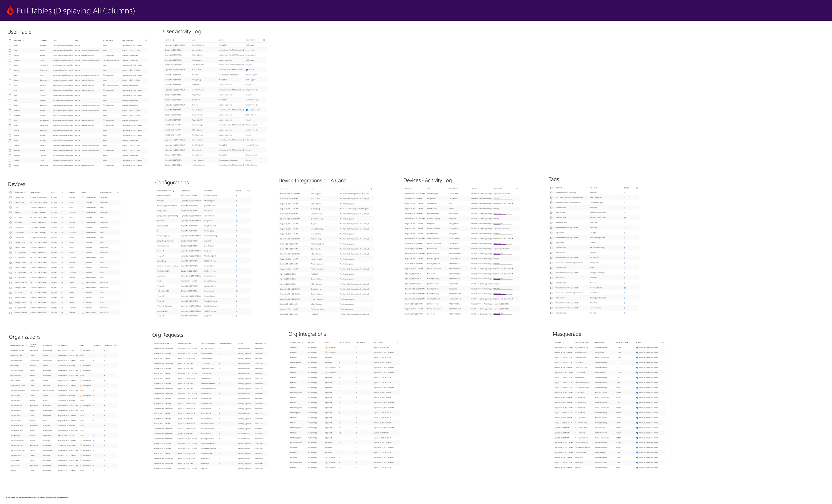Click eye icon in Masquerade table header

[663, 343]
